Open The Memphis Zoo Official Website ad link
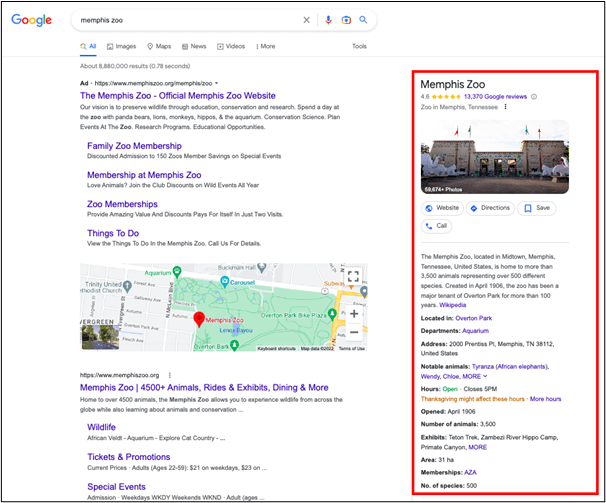This screenshot has width=606, height=503. click(x=178, y=95)
